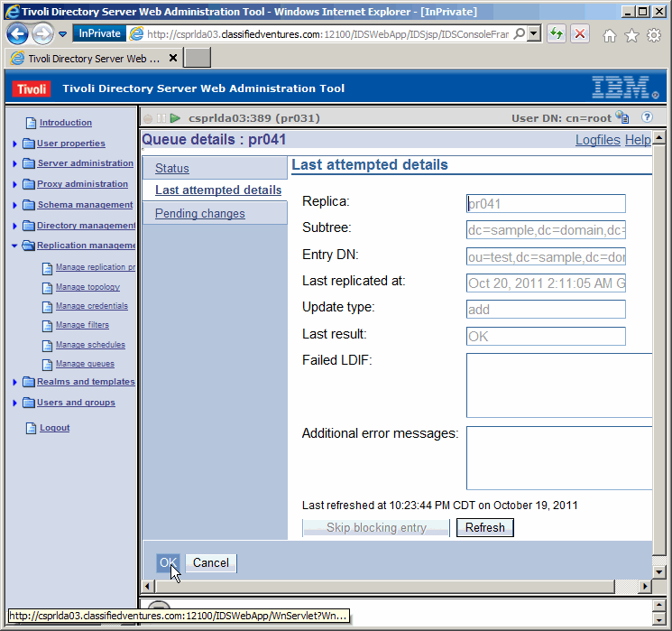Click the server start (green play) icon

tap(175, 118)
